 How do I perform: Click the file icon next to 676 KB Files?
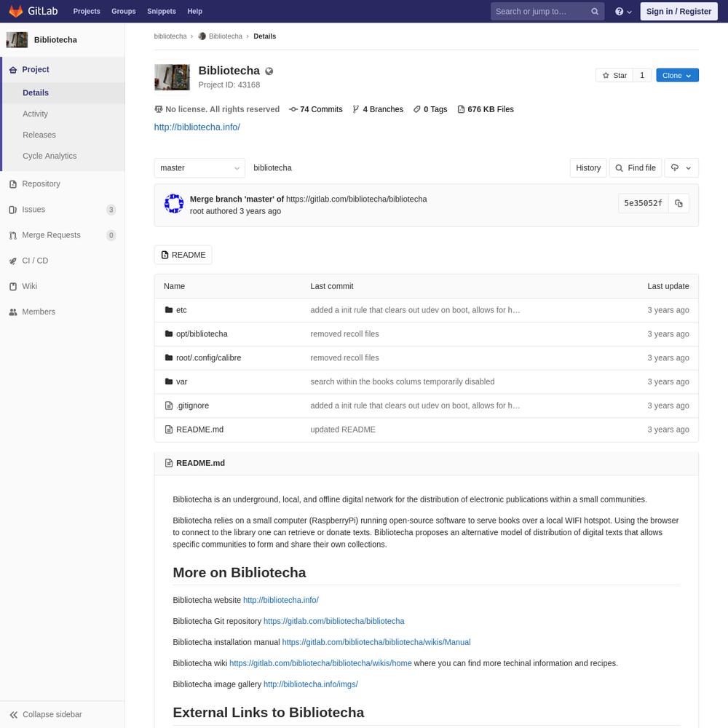click(461, 110)
